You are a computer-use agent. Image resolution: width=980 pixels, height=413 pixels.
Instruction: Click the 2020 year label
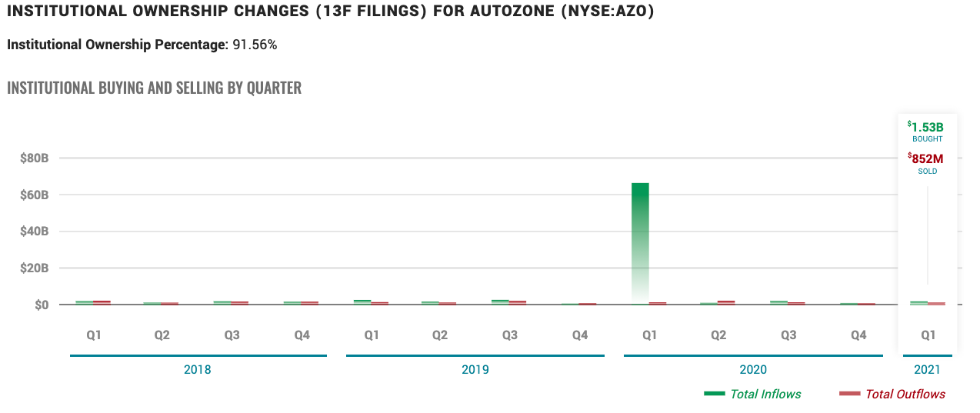coord(753,369)
